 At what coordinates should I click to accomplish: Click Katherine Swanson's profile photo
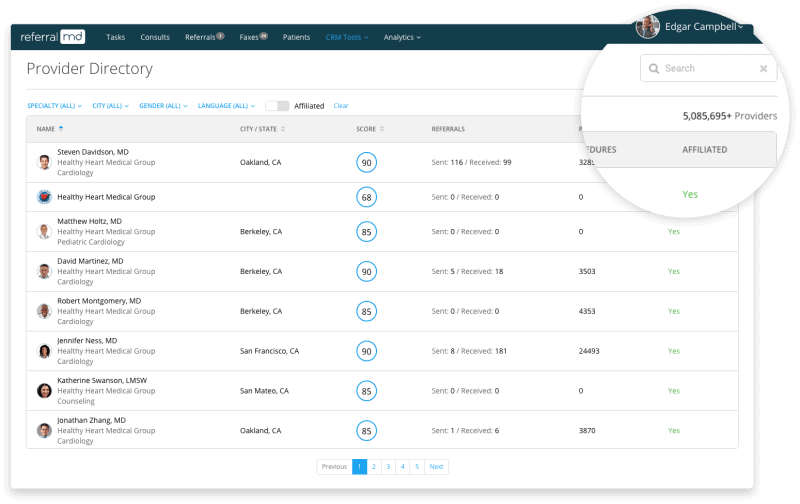[44, 391]
